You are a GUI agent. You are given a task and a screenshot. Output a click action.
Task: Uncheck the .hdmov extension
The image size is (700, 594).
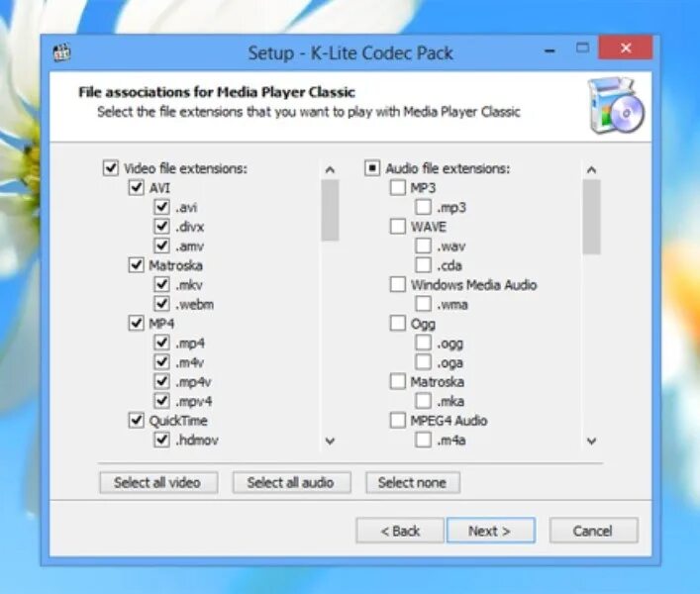(x=161, y=440)
